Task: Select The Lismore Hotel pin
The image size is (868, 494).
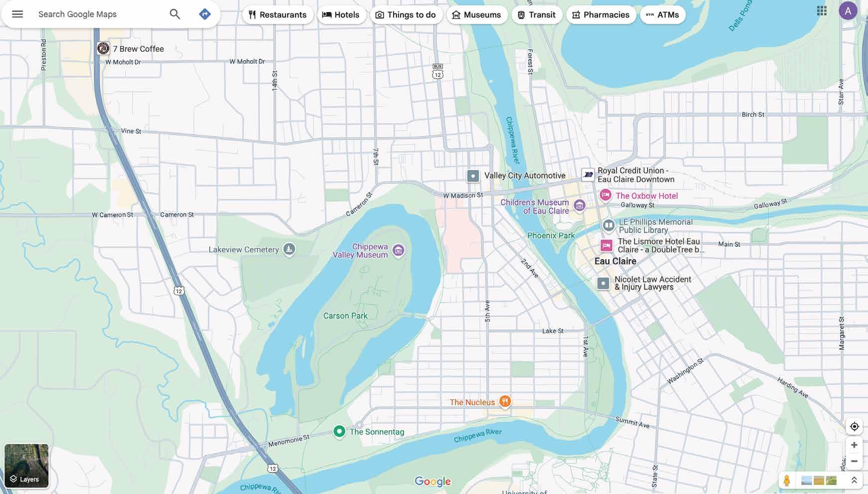Action: point(607,245)
